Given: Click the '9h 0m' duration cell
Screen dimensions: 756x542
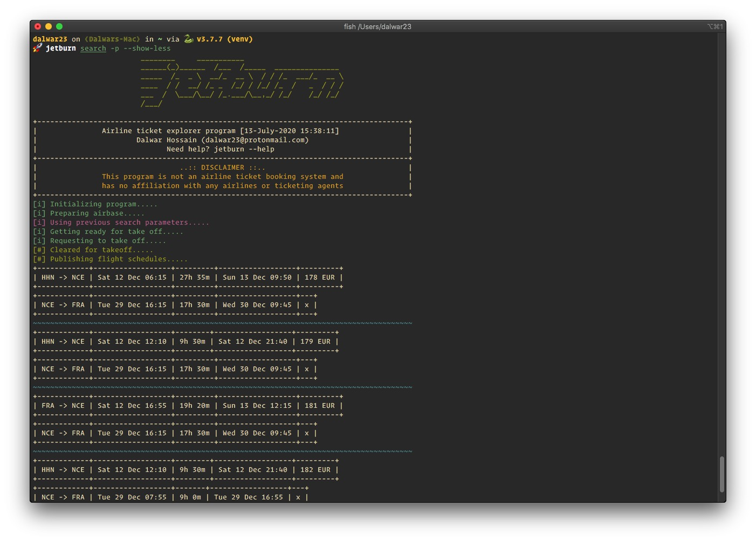Looking at the screenshot, I should [x=190, y=497].
